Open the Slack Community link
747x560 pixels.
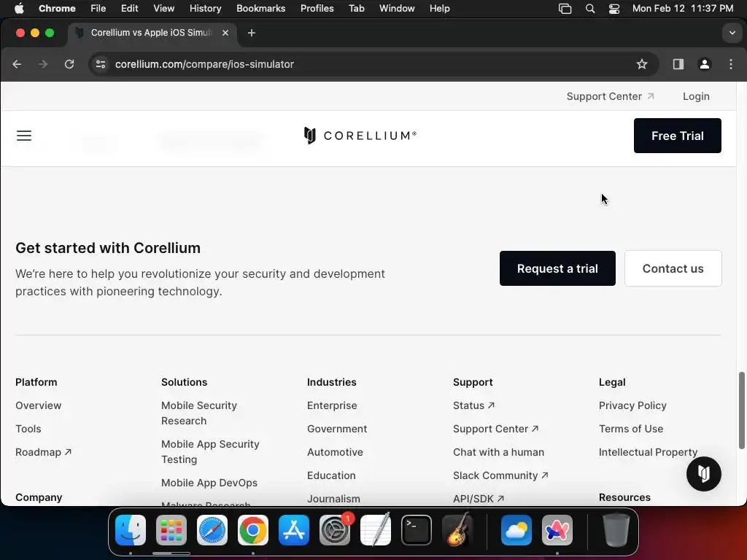pyautogui.click(x=500, y=475)
